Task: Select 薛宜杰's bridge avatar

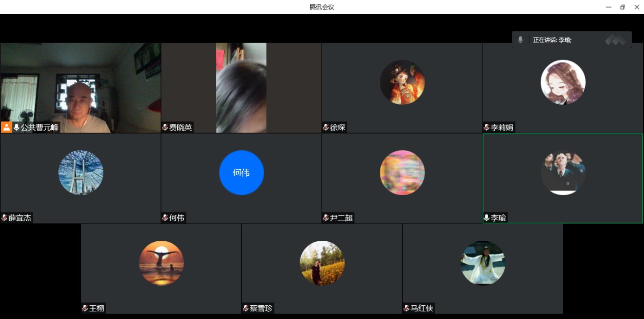Action: click(x=81, y=173)
